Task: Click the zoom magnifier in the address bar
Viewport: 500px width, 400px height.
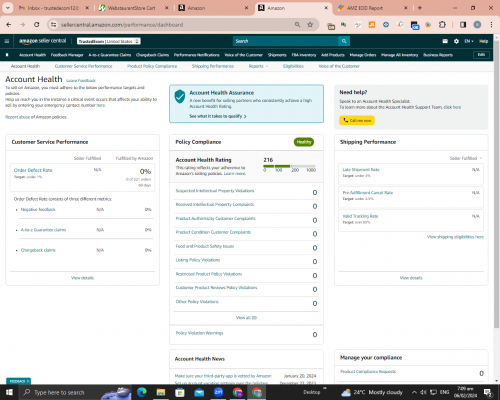Action: point(297,25)
